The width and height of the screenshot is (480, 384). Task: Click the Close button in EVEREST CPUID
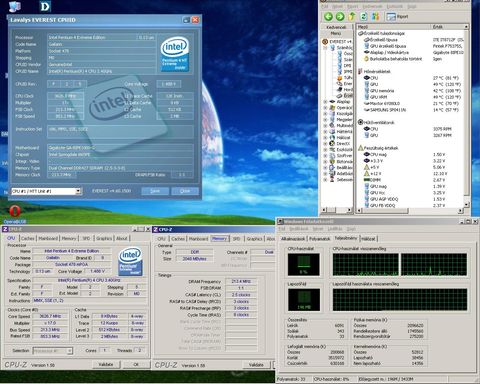pyautogui.click(x=185, y=191)
